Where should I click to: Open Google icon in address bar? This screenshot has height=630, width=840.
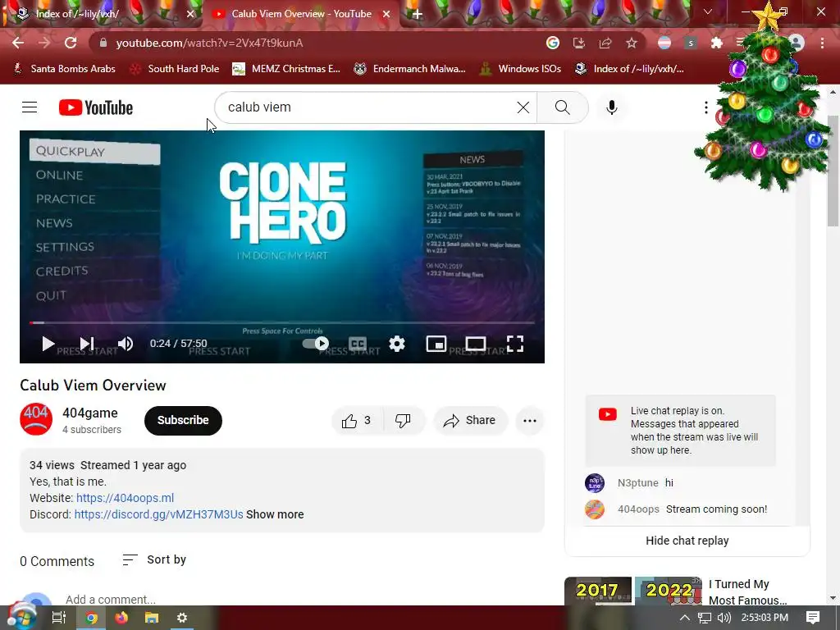(553, 43)
